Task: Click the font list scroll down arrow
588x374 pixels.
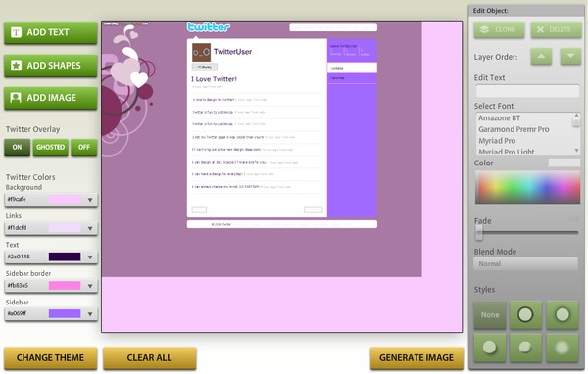Action: pos(577,150)
